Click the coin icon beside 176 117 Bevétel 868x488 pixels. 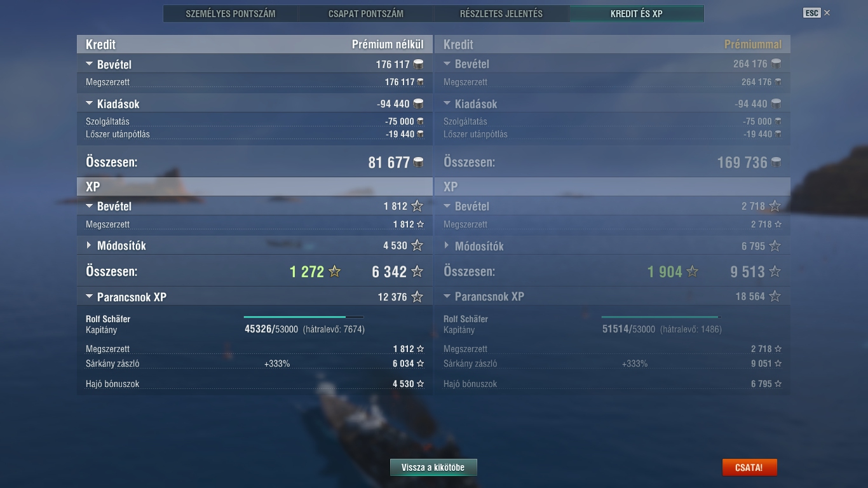418,64
